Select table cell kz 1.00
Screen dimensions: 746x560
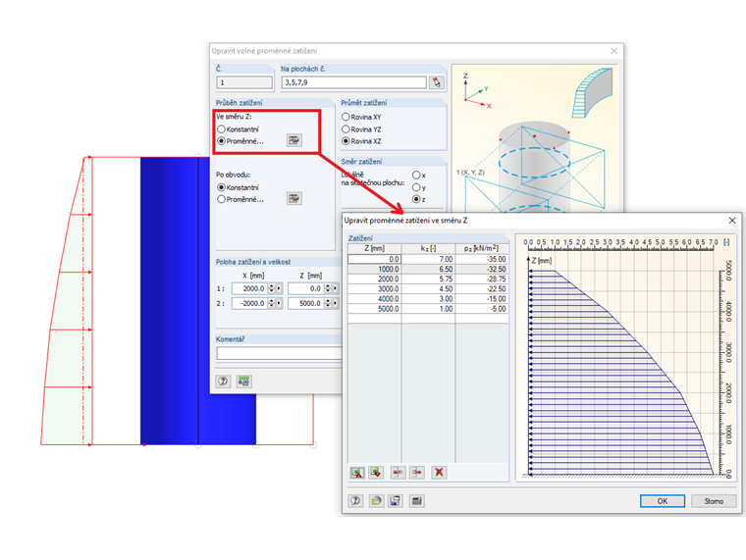click(x=429, y=309)
